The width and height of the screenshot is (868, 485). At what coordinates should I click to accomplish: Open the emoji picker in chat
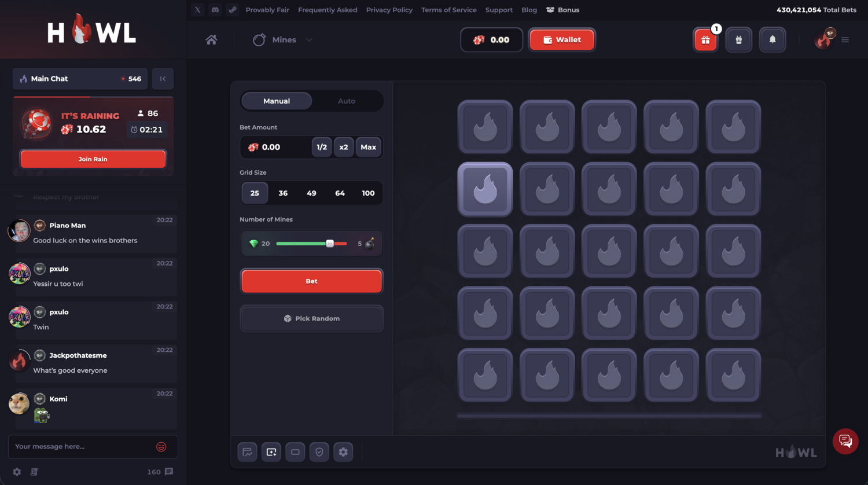pyautogui.click(x=161, y=446)
